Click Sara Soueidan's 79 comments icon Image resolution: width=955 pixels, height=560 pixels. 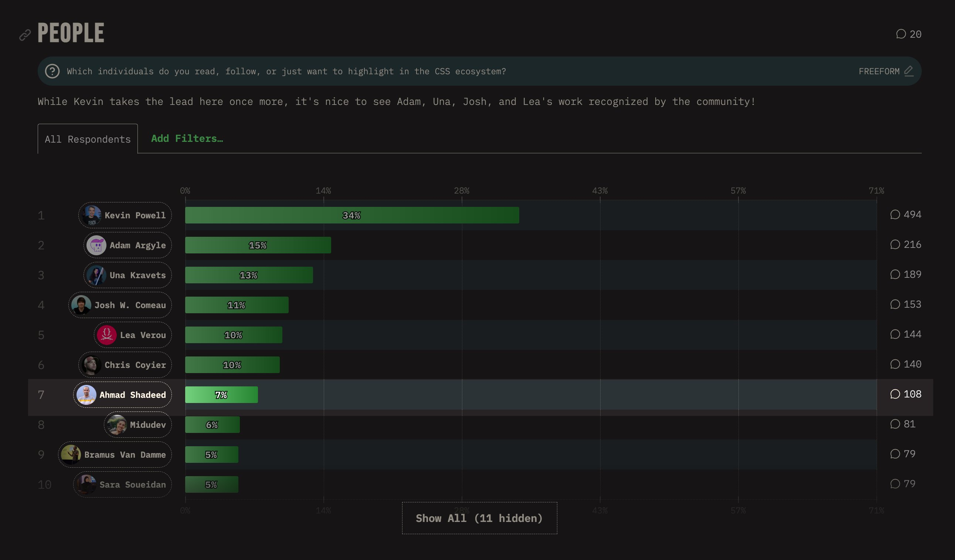895,484
